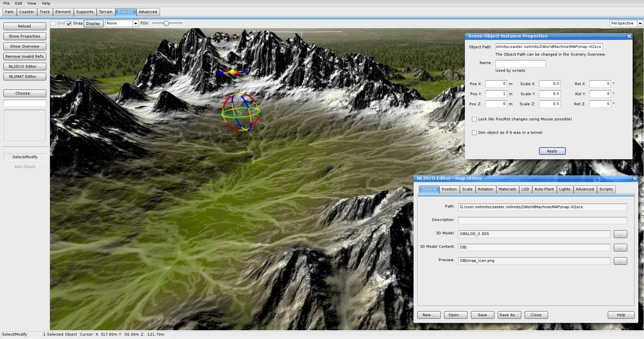
Task: Enable Dim object as tunnel checkbox
Action: 474,132
